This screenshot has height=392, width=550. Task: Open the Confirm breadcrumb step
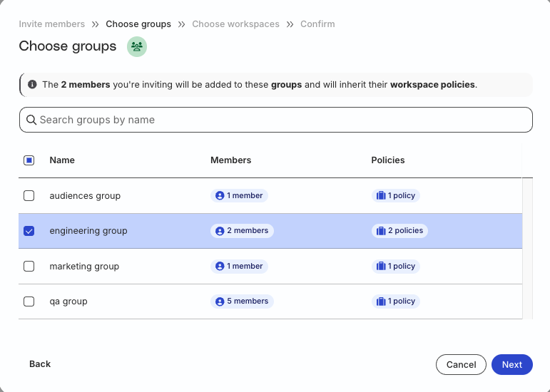[317, 24]
